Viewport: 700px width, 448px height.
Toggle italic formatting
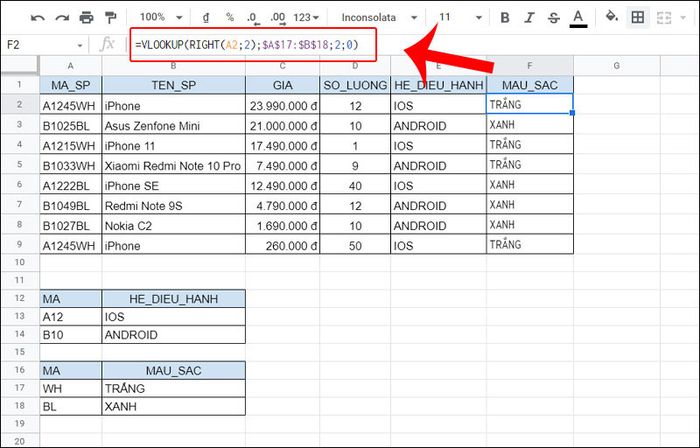click(x=529, y=18)
